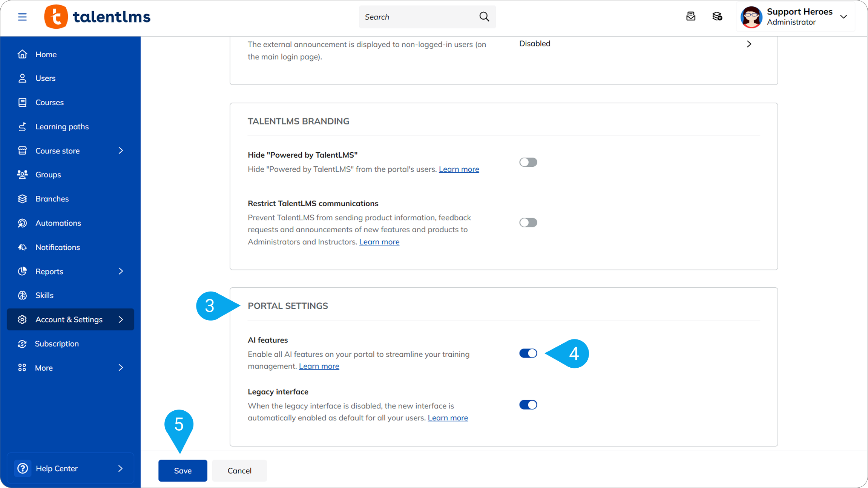This screenshot has height=488, width=868.
Task: Enable Restrict TalentLMS communications toggle
Action: pos(528,223)
